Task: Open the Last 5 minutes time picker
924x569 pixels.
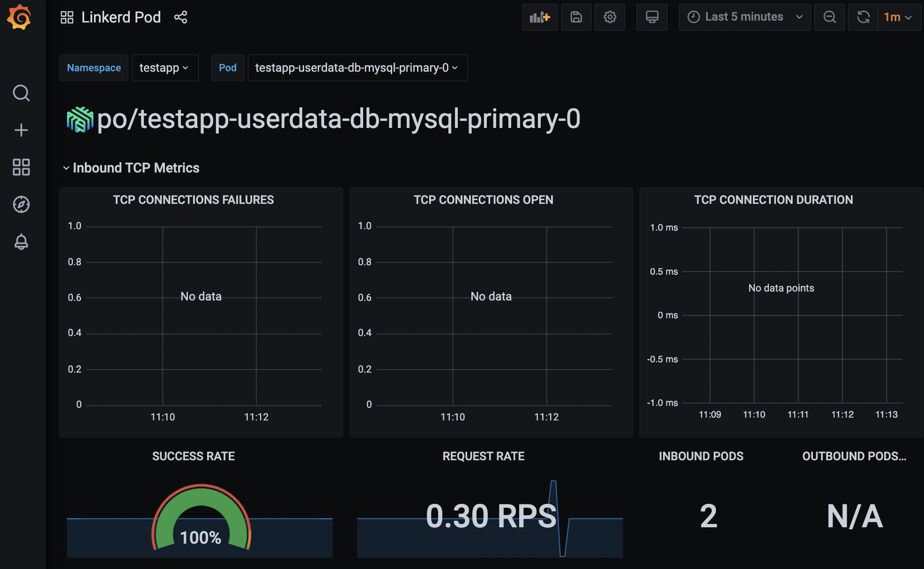Action: pyautogui.click(x=745, y=17)
